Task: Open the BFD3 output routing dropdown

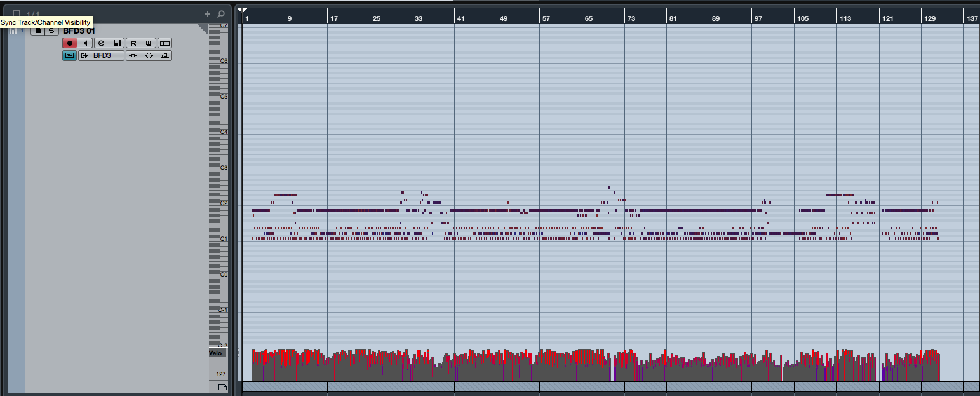Action: click(102, 56)
